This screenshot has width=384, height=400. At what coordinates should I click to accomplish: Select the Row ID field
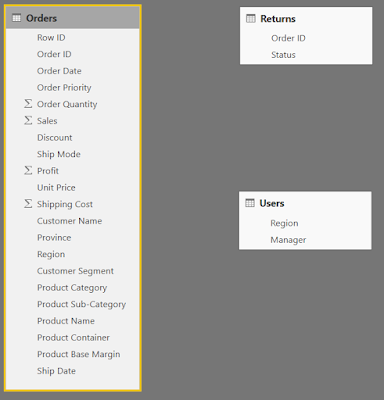51,37
